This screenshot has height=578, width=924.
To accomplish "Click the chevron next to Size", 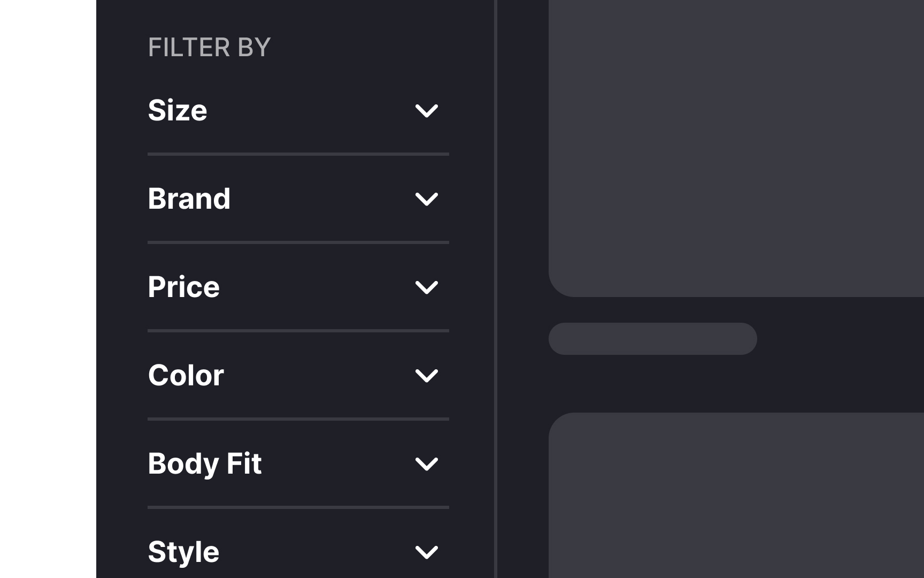I will pos(427,110).
